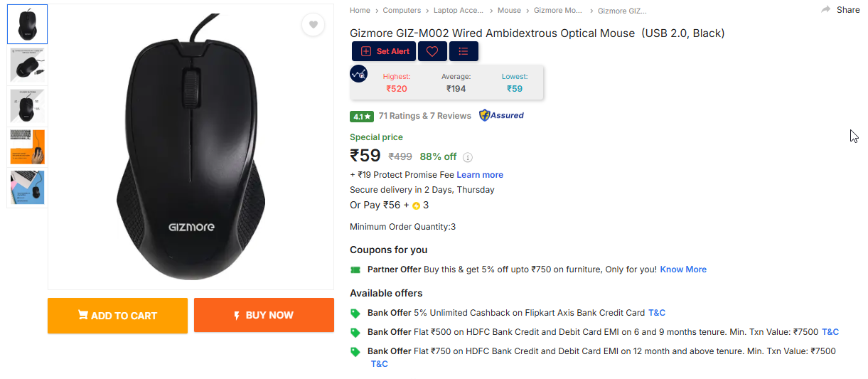Click the Buy Now button

(264, 315)
